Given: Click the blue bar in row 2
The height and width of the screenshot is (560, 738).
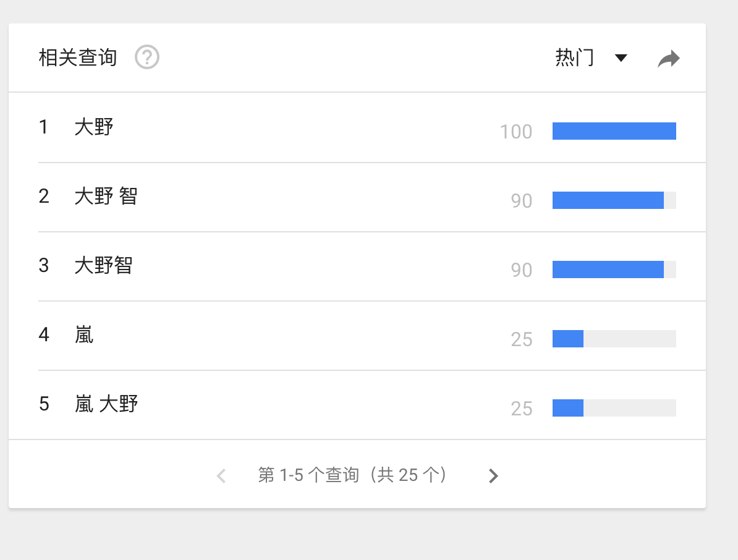Looking at the screenshot, I should [x=608, y=200].
